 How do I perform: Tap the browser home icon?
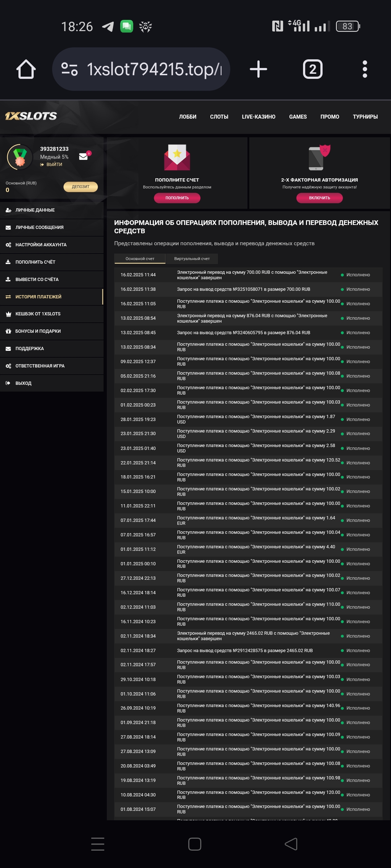coord(26,69)
